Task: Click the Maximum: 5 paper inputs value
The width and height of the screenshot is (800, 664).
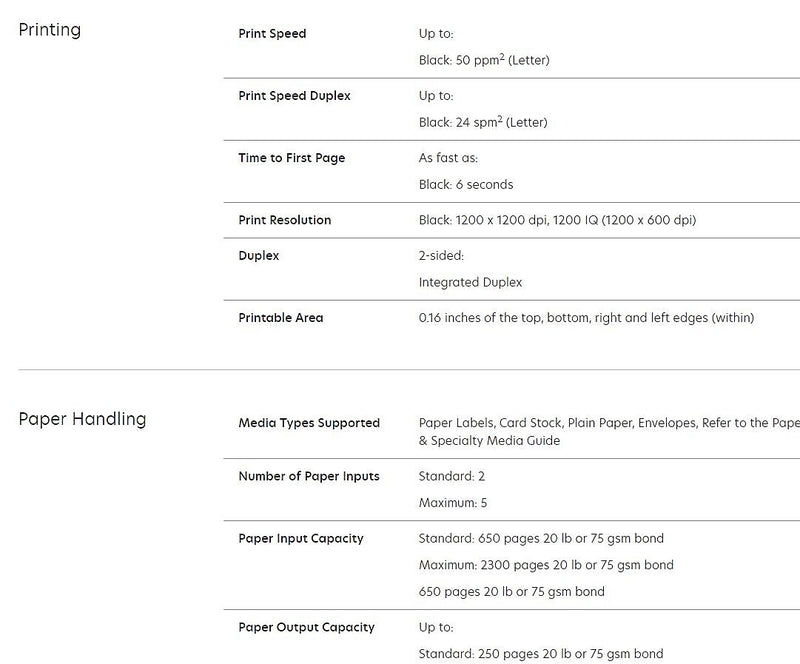Action: pos(453,503)
